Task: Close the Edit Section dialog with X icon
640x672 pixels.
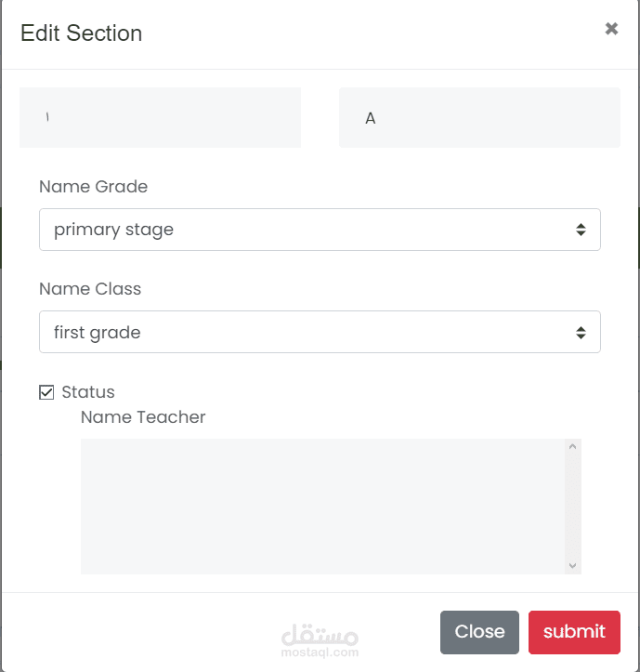Action: [611, 29]
